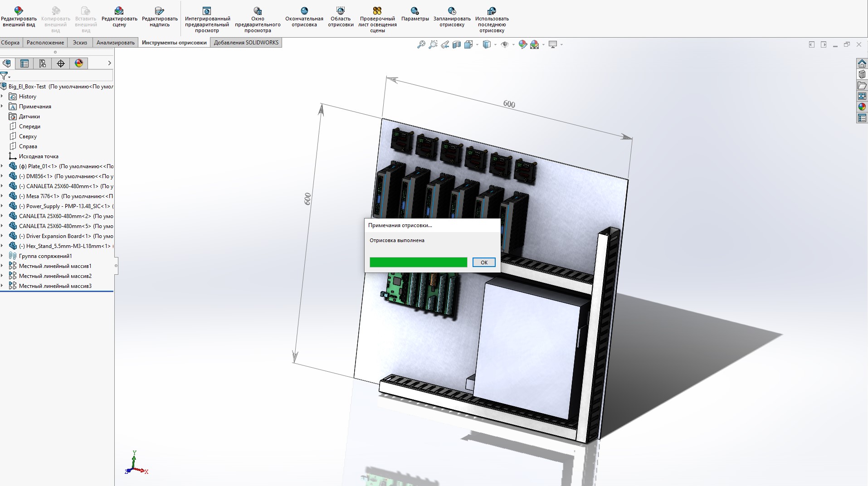868x486 pixels.
Task: Open Сборка ribbon tab
Action: point(10,43)
